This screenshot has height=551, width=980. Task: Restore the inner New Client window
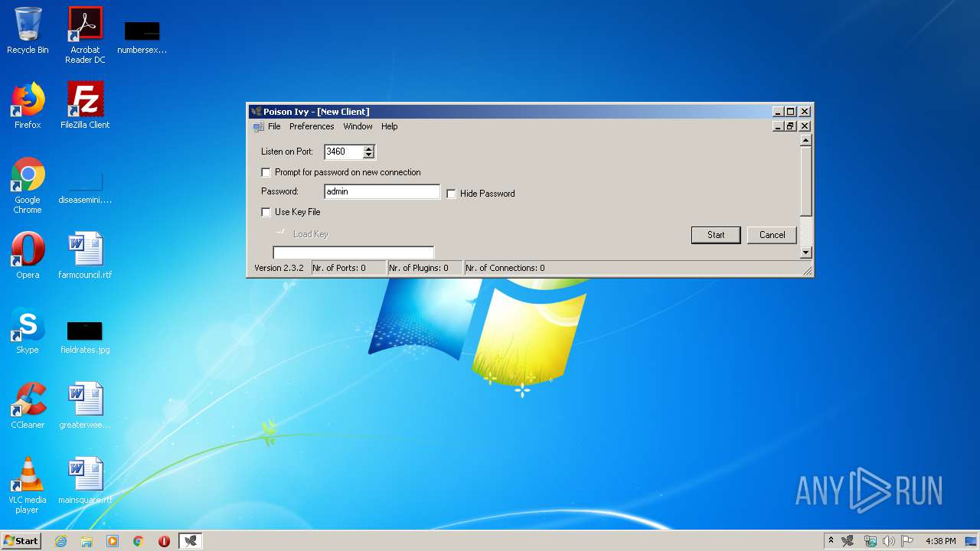pos(791,126)
